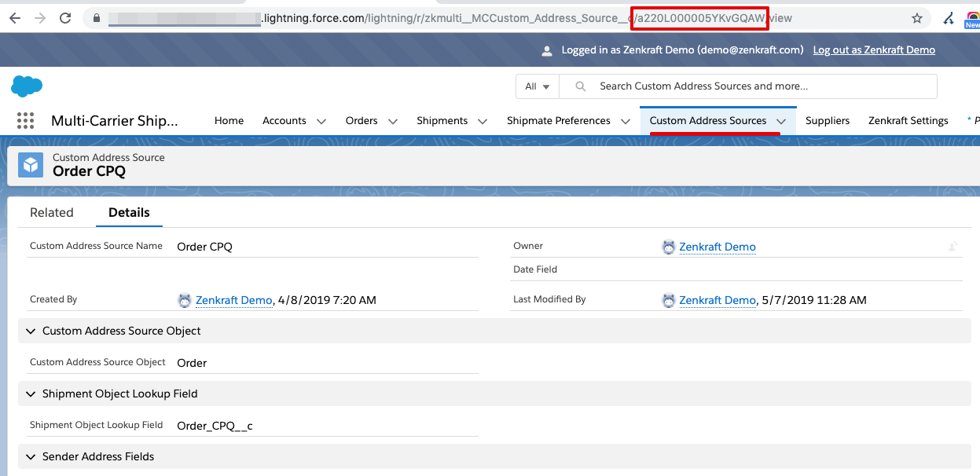The height and width of the screenshot is (476, 980).
Task: Click the Custom Address Source Name label
Action: click(x=96, y=246)
